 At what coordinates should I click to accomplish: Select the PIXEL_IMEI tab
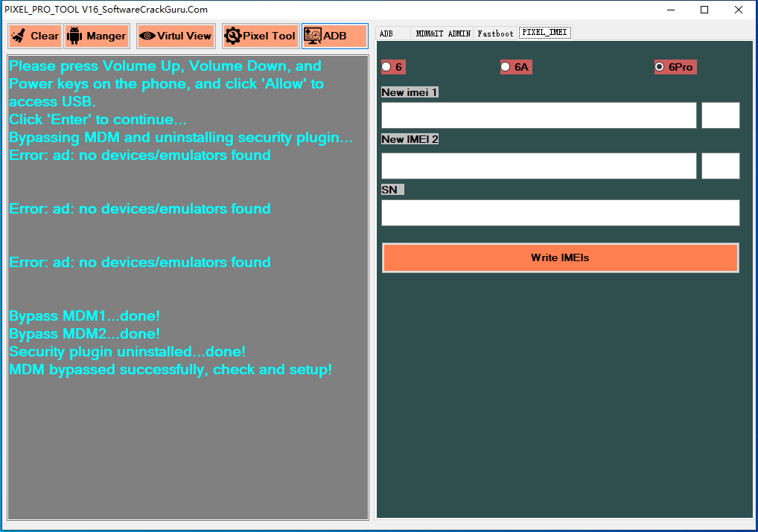(x=545, y=33)
